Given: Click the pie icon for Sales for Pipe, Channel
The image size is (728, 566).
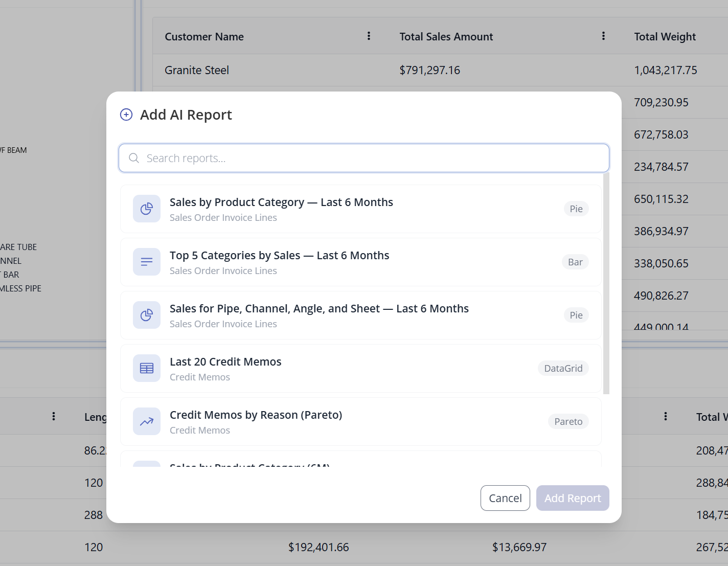Looking at the screenshot, I should pos(147,315).
